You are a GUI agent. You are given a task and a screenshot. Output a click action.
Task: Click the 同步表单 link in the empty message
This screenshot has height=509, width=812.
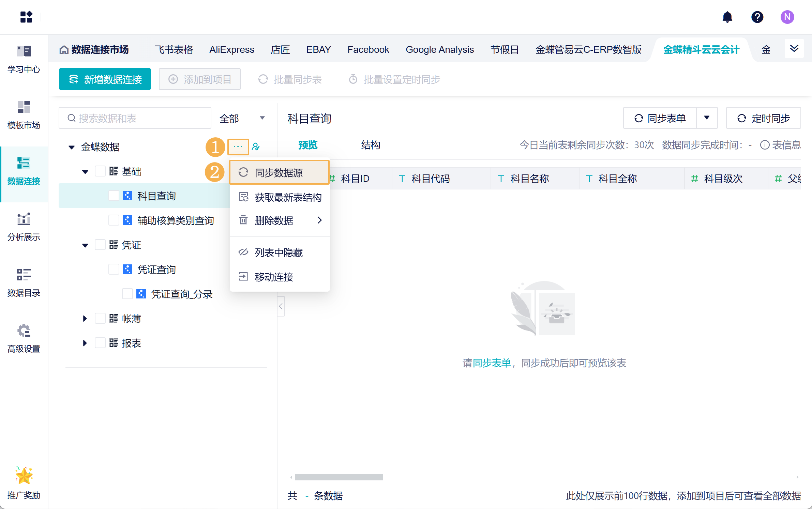[x=492, y=363]
